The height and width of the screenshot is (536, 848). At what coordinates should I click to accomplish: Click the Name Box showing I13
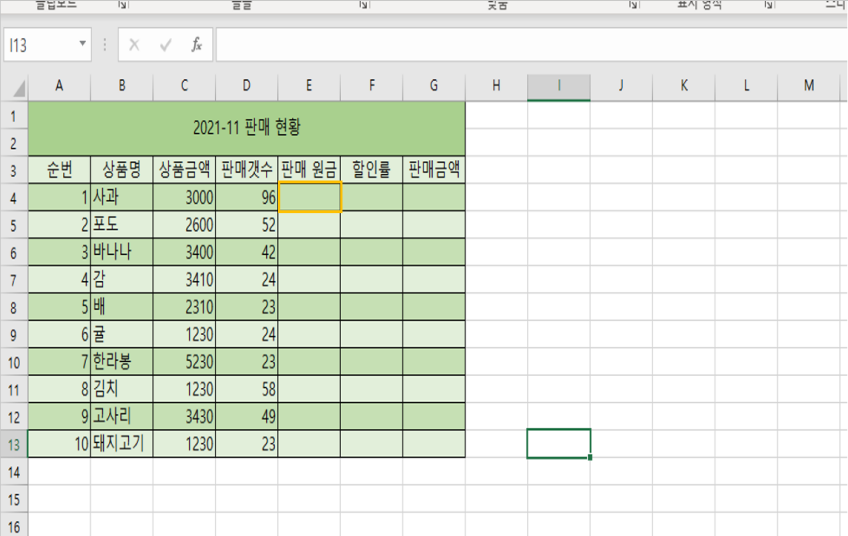(x=48, y=44)
